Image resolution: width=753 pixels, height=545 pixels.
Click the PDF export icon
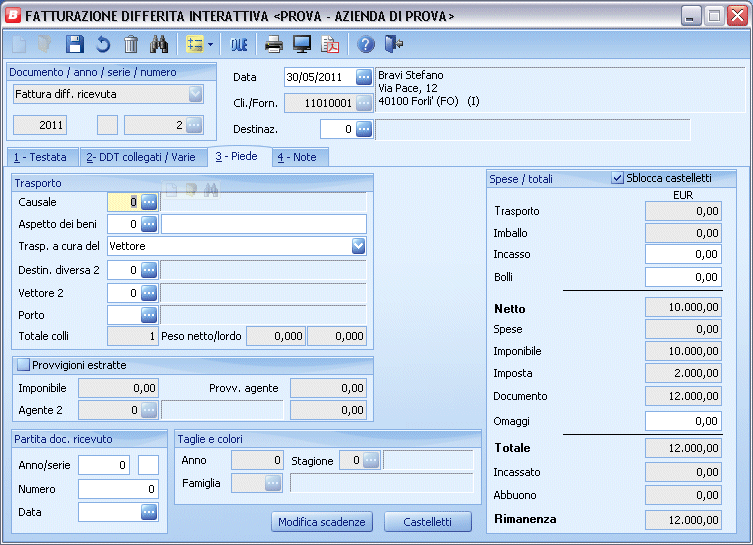(x=330, y=44)
